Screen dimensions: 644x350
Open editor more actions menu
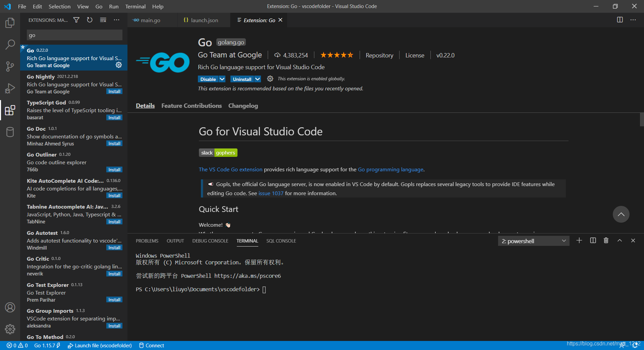pos(633,20)
